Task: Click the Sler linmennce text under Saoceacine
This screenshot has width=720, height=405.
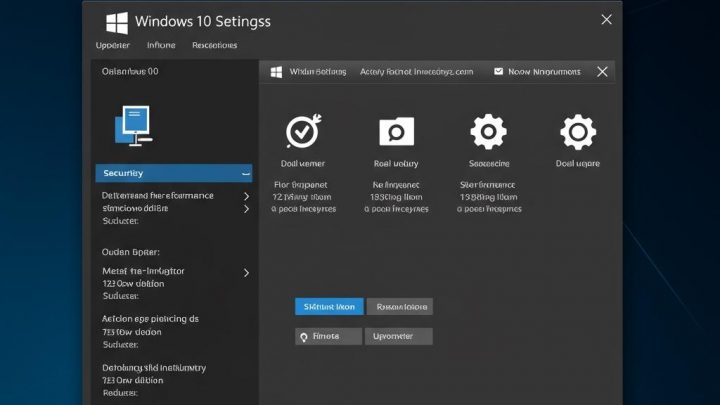Action: coord(488,185)
